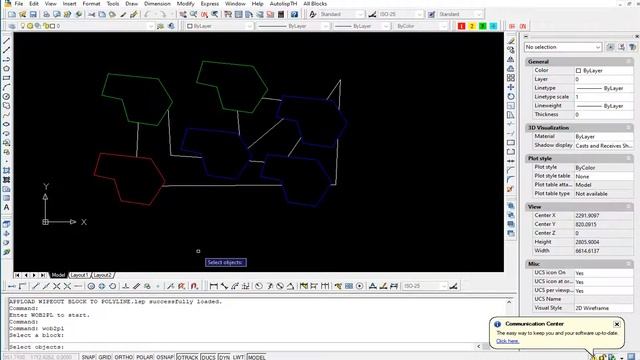The height and width of the screenshot is (360, 640).
Task: Toggle DUCS in status bar
Action: (208, 357)
